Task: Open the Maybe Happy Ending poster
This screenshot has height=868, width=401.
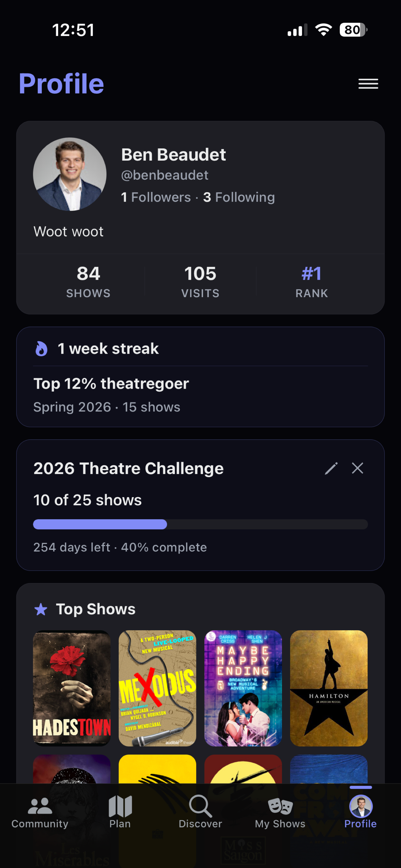Action: click(x=243, y=688)
